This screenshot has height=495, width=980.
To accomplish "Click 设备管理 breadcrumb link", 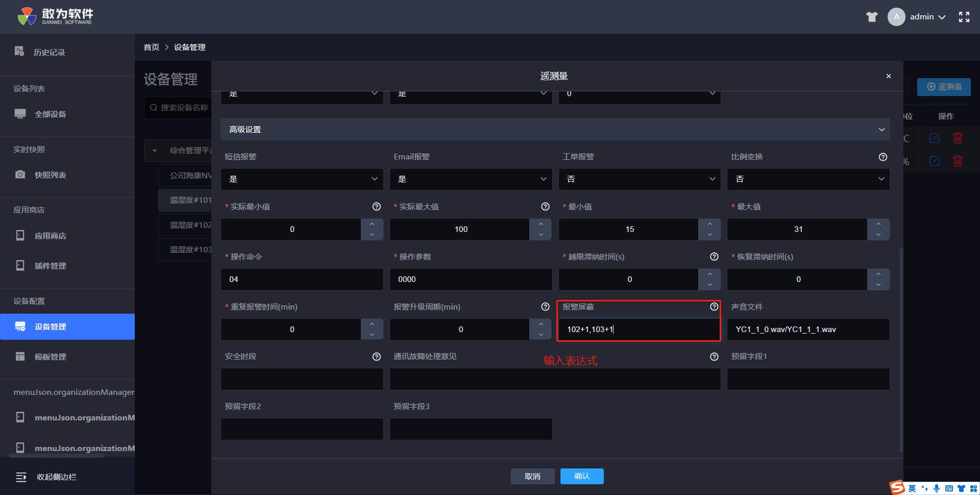I will pyautogui.click(x=190, y=47).
